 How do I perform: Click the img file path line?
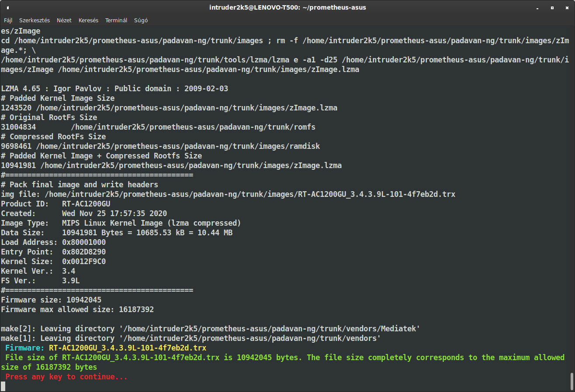click(228, 194)
